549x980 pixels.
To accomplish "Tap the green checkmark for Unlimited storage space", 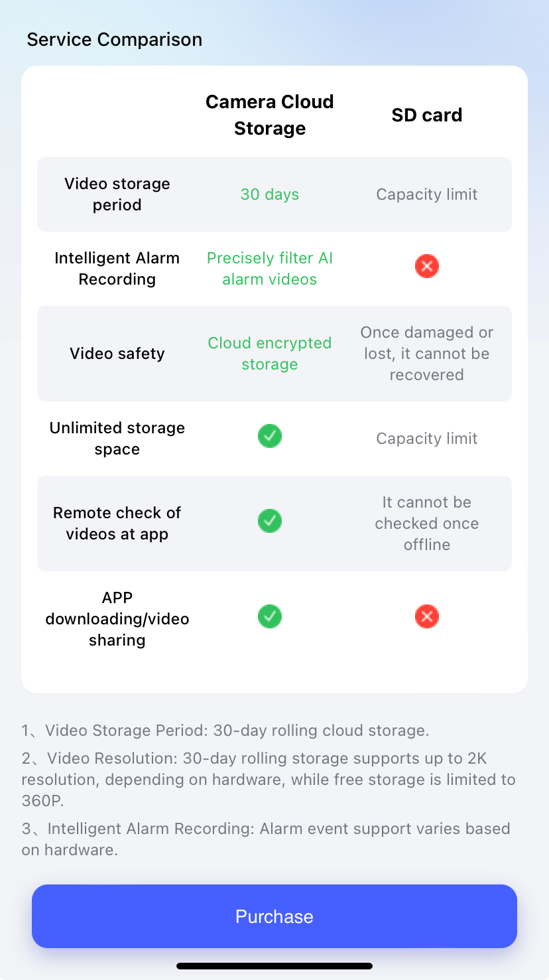I will click(x=270, y=436).
